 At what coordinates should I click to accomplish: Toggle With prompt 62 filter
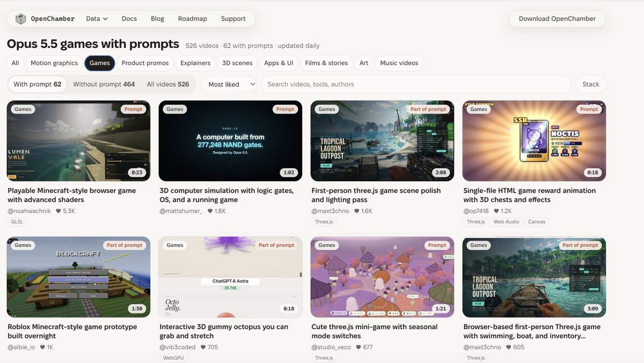[x=38, y=84]
